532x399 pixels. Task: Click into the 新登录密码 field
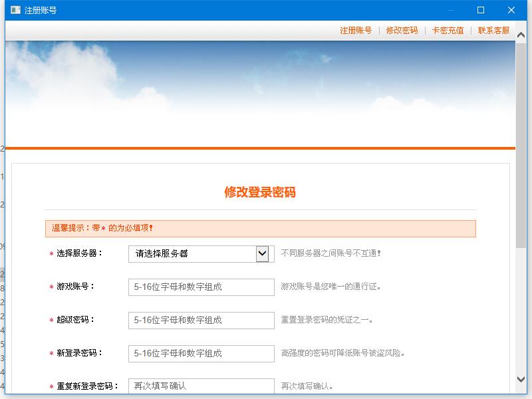pyautogui.click(x=201, y=354)
